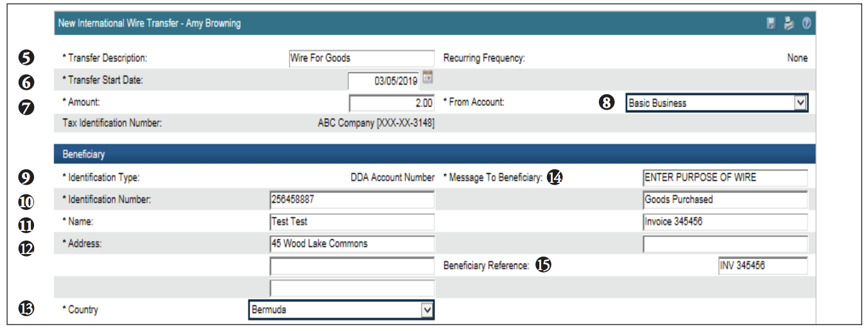This screenshot has height=331, width=868.
Task: Click the empty address line beside Beneficiary Reference
Action: point(352,266)
